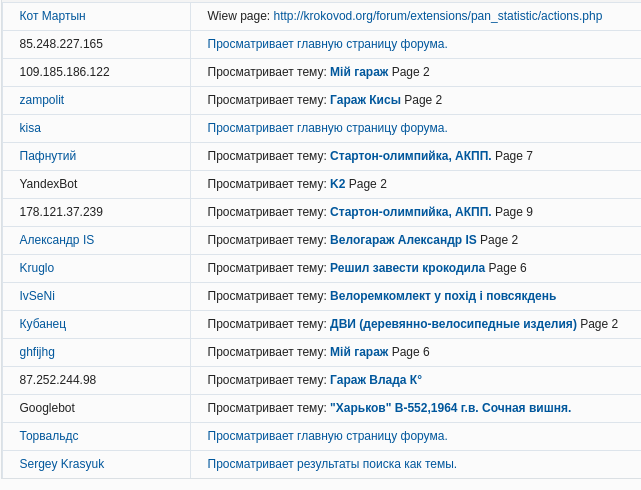Open search results link in Sergey Krasyuk row
The height and width of the screenshot is (490, 641).
(x=332, y=464)
